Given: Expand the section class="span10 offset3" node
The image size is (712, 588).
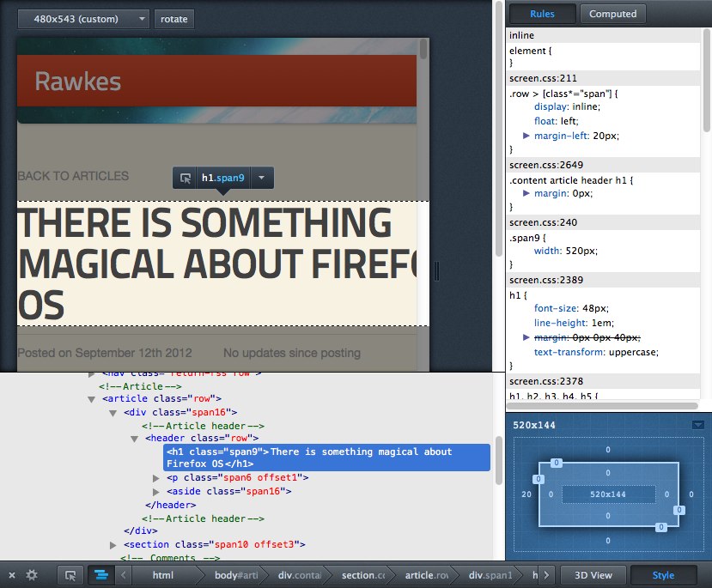Looking at the screenshot, I should click(x=113, y=545).
